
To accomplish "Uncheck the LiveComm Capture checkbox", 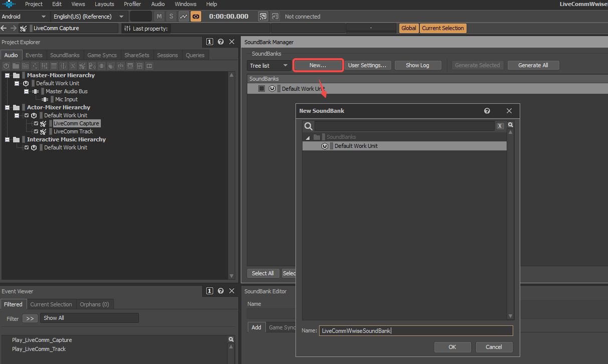I will click(x=36, y=123).
